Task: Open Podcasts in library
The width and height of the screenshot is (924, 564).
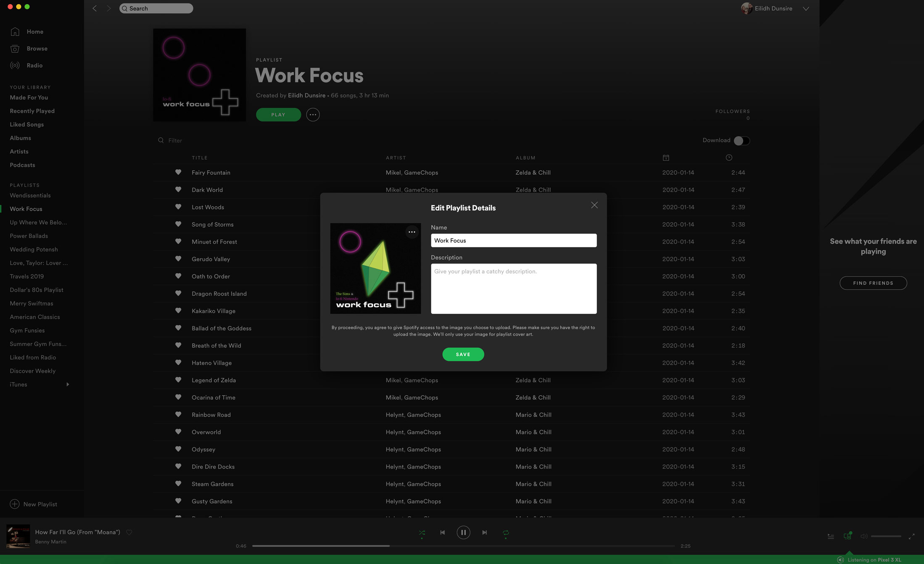Action: (23, 165)
